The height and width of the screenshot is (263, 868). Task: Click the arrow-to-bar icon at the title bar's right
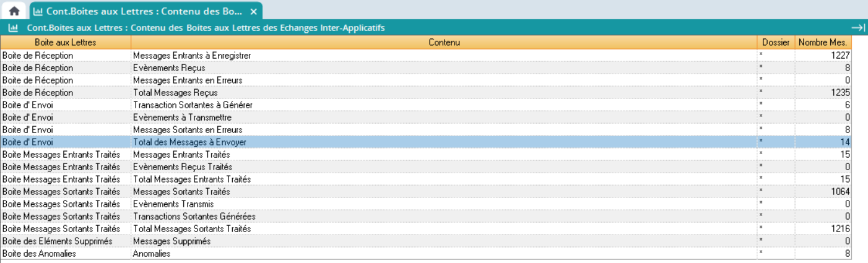pos(857,28)
